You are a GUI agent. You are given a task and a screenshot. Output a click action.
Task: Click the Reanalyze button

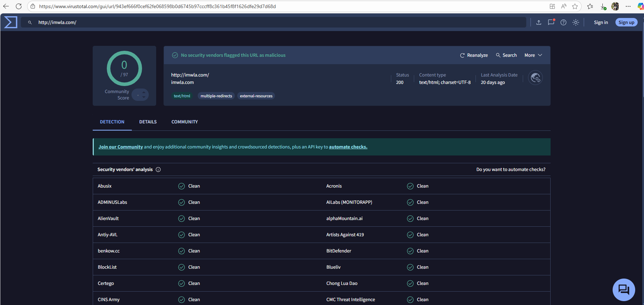pos(474,55)
